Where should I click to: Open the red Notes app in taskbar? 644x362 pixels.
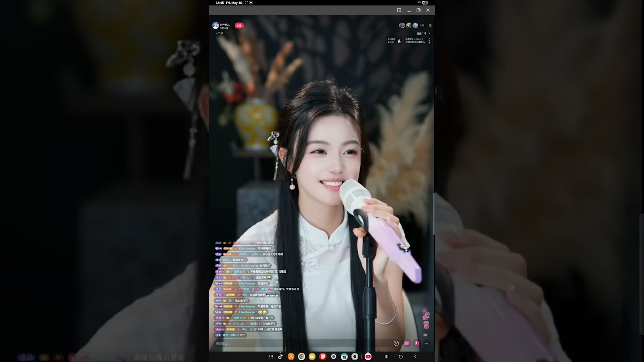tap(323, 357)
